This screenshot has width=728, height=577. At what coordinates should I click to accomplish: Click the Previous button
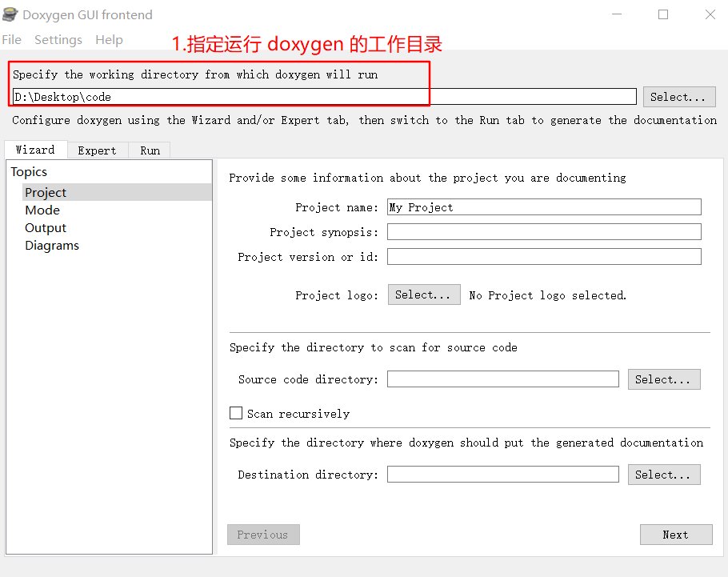[263, 535]
